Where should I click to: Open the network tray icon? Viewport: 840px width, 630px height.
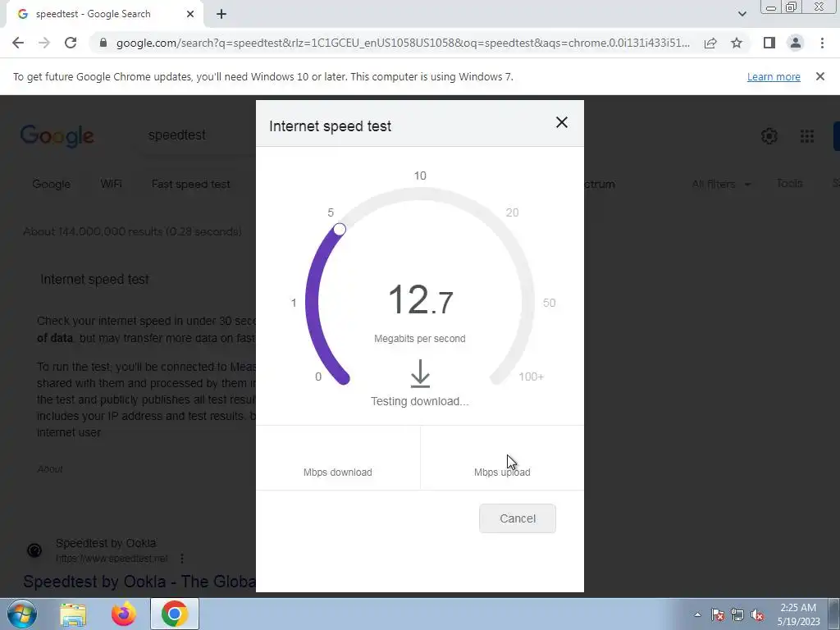coord(737,614)
